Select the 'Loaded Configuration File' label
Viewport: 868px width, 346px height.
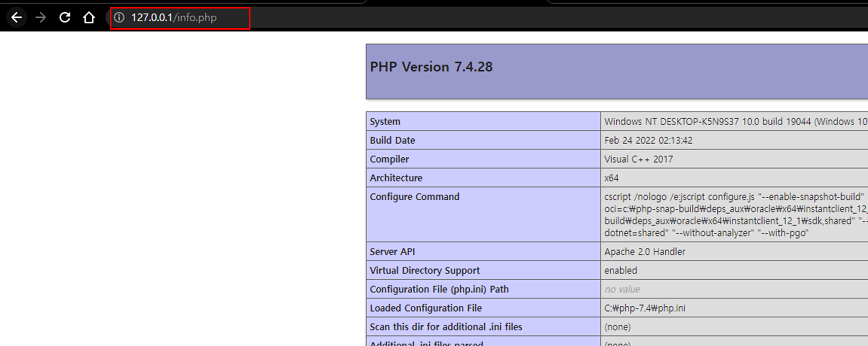pos(426,308)
